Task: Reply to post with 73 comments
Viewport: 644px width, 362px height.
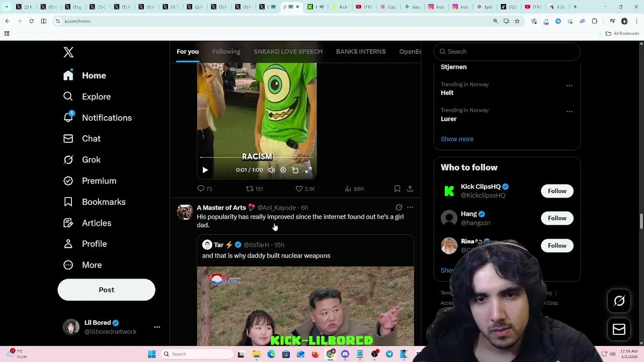Action: tap(205, 189)
